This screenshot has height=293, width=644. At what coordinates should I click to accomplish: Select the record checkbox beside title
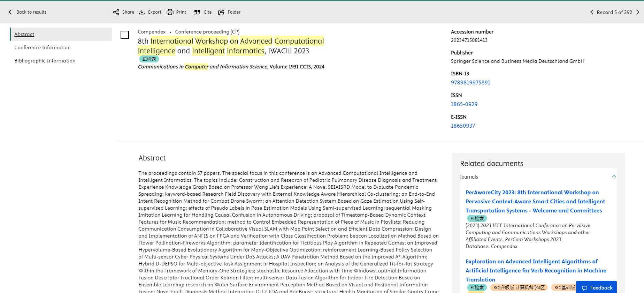(125, 35)
